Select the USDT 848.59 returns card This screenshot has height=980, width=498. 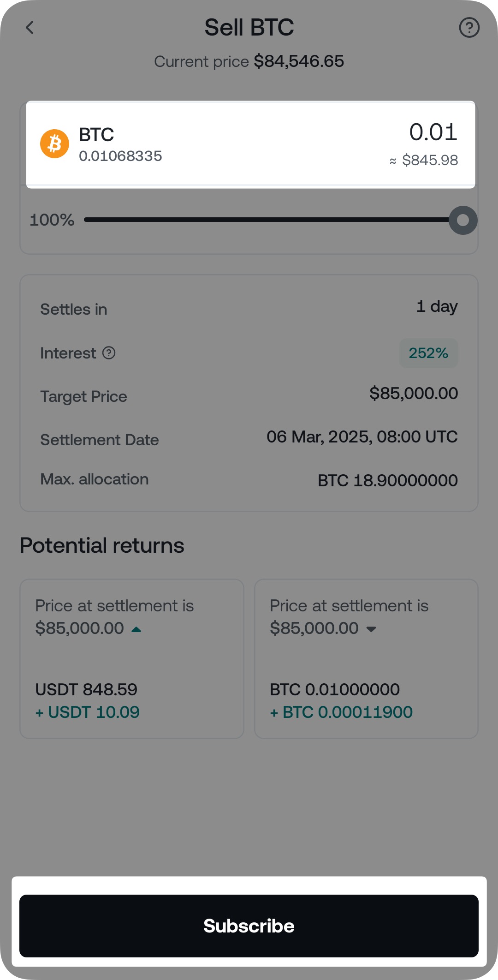pos(132,659)
